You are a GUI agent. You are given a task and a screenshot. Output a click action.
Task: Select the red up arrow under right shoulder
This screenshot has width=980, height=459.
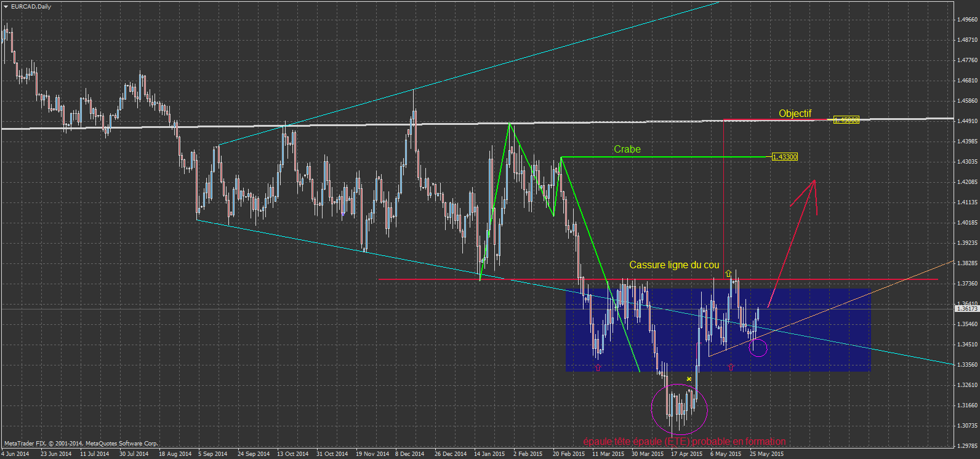coord(731,367)
